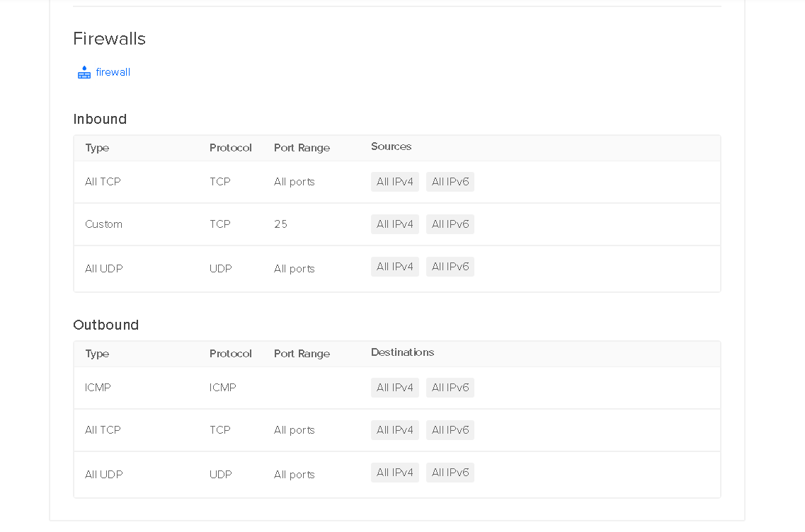Select port 25 value in Custom rule

[280, 224]
